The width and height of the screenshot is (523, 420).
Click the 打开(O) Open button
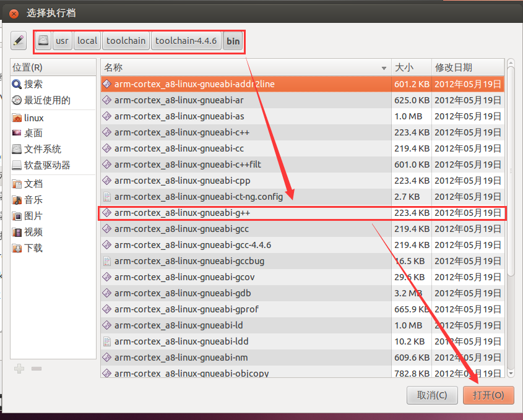488,395
